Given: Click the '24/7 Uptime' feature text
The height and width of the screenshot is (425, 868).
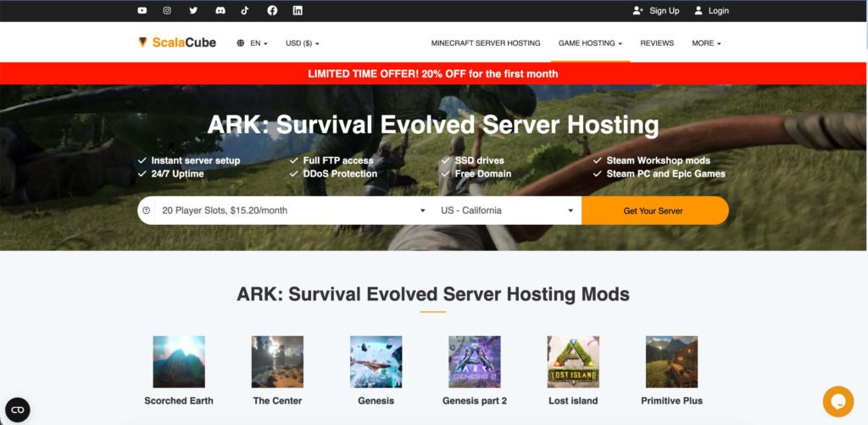Looking at the screenshot, I should click(177, 174).
